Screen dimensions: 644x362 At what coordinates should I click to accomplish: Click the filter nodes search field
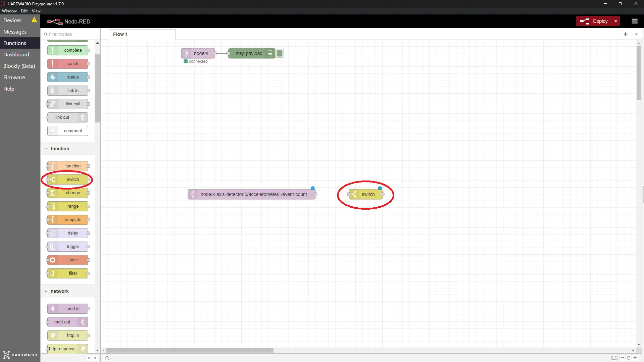coord(70,34)
